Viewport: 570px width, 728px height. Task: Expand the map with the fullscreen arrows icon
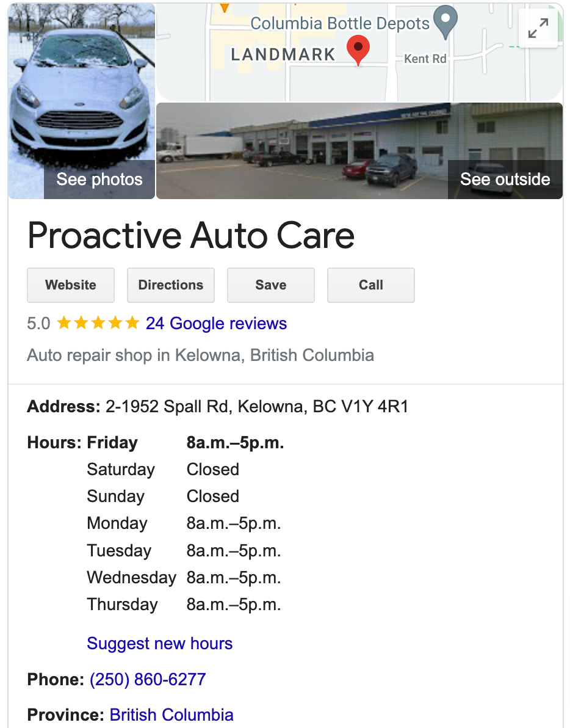(538, 28)
